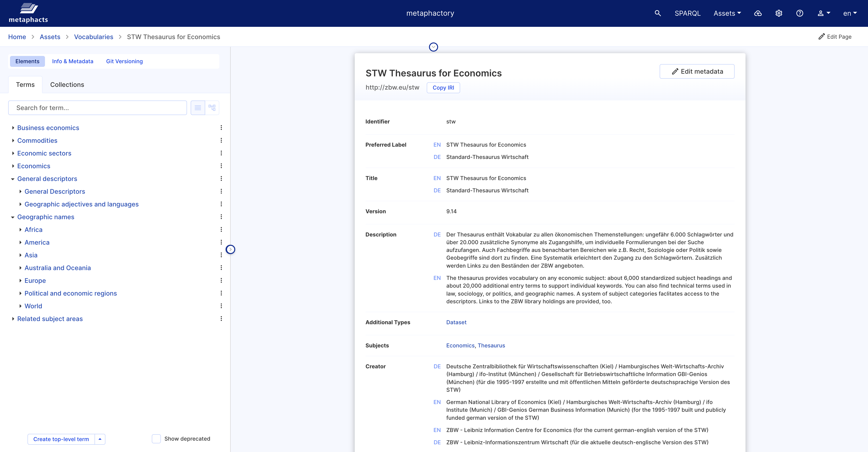Open the en language dropdown
The image size is (868, 452).
(850, 13)
